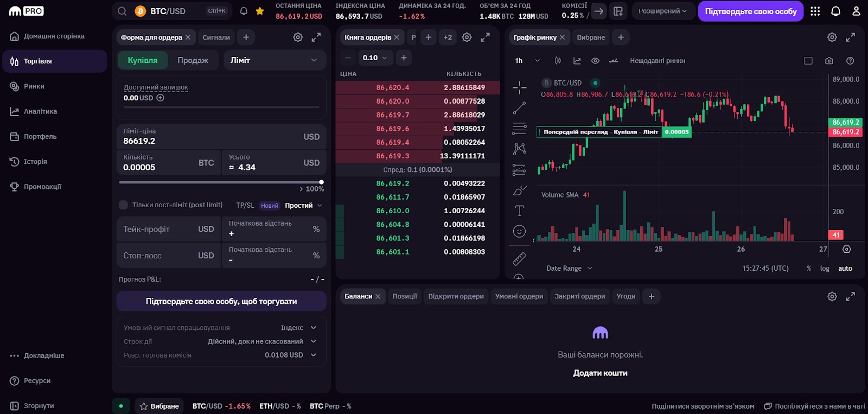Open Ринки in the sidebar
This screenshot has width=868, height=414.
tap(54, 86)
